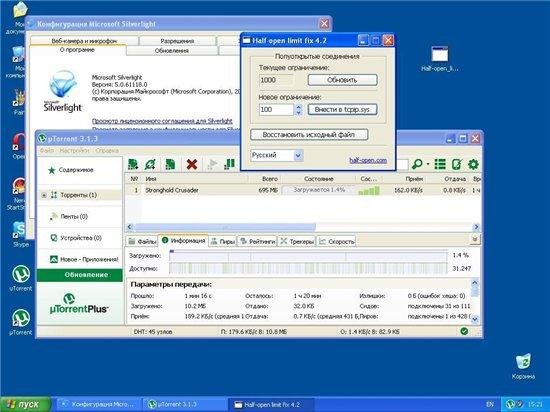Decrease the new limit with the stepper down arrow

pos(299,113)
